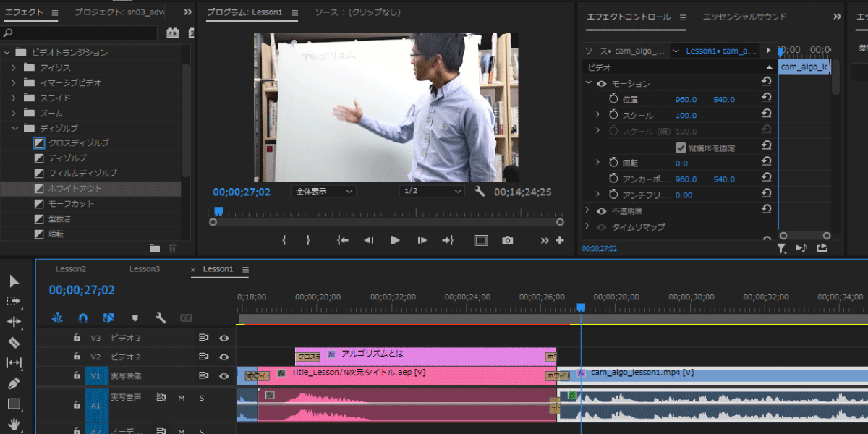
Task: Switch to the Lesson3 sequence tab
Action: tap(145, 269)
